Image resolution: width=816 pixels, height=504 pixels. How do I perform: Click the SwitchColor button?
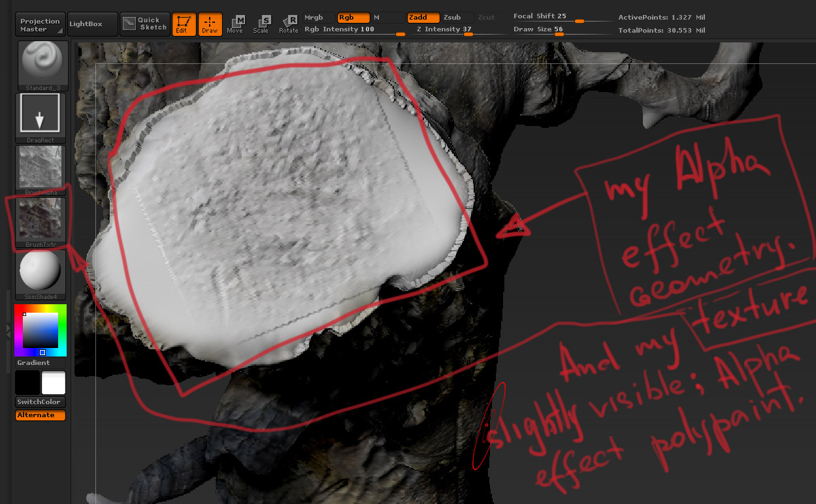pos(41,402)
